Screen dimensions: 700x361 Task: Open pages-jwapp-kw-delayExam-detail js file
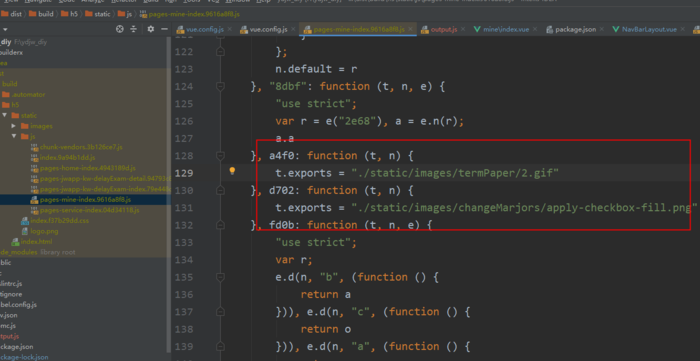[x=100, y=178]
